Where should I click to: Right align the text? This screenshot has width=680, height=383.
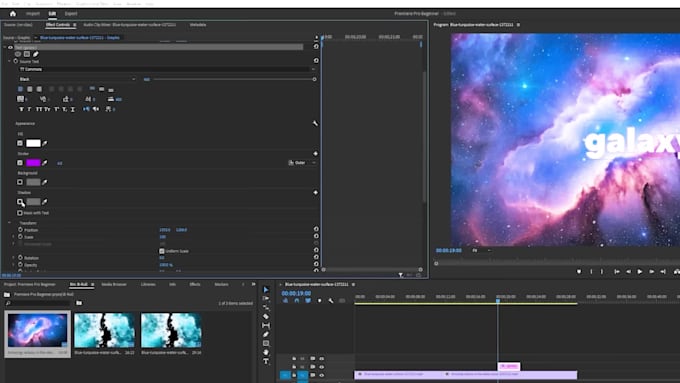coord(39,89)
